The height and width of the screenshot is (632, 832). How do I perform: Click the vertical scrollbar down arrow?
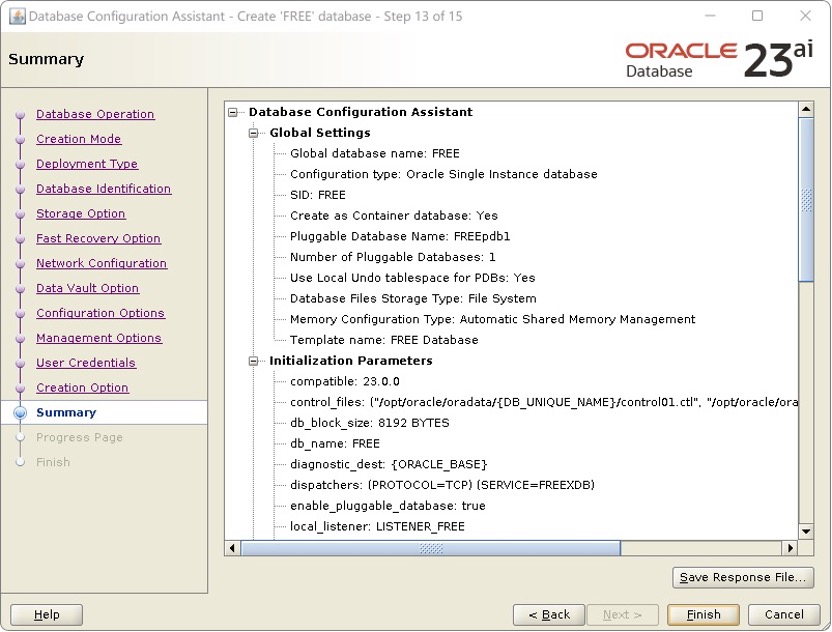point(806,531)
